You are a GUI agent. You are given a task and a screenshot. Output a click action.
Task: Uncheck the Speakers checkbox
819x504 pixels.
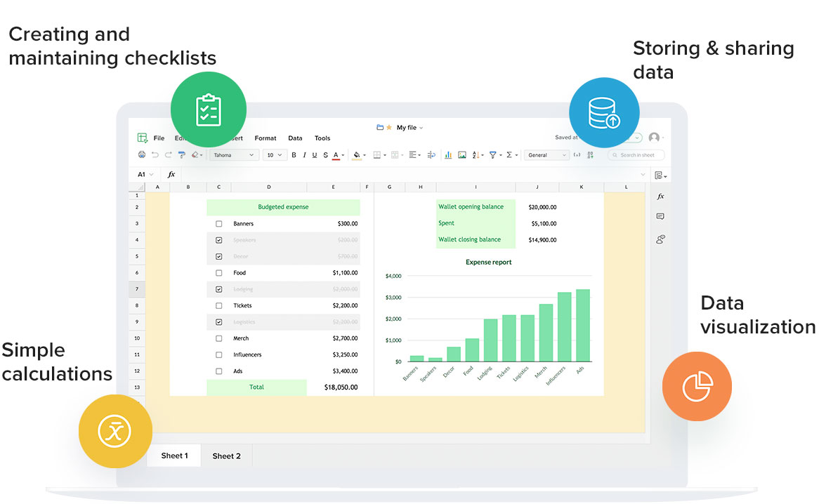[x=219, y=239]
